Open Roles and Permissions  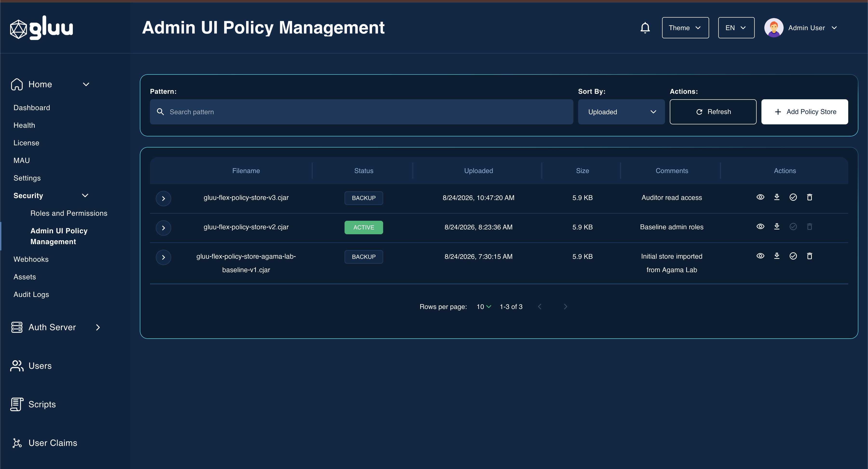[69, 213]
